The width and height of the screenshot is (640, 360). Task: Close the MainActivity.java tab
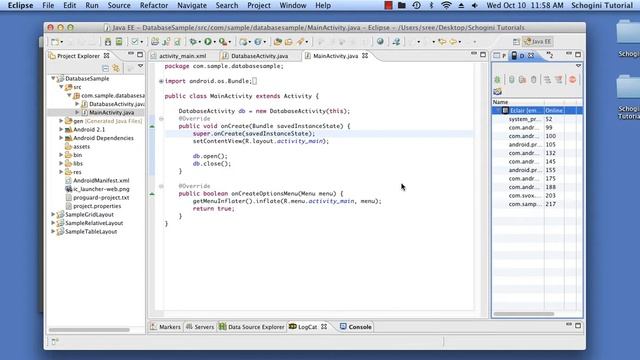[x=365, y=56]
